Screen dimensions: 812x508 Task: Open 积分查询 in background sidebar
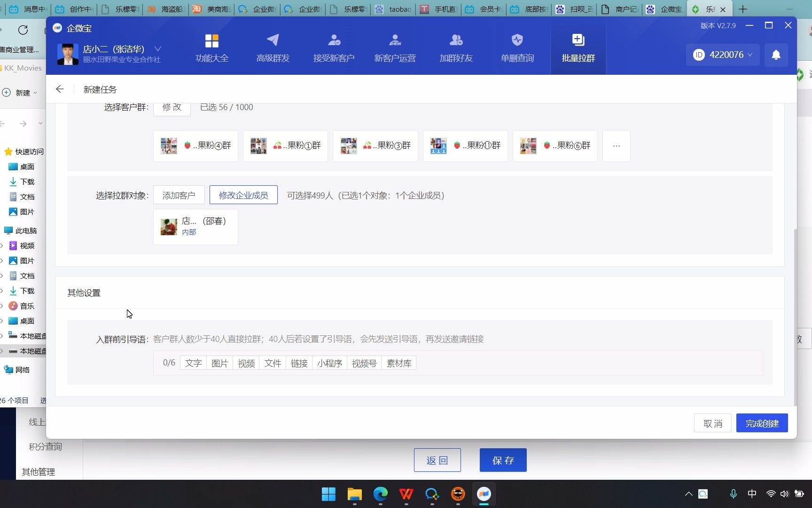tap(46, 446)
